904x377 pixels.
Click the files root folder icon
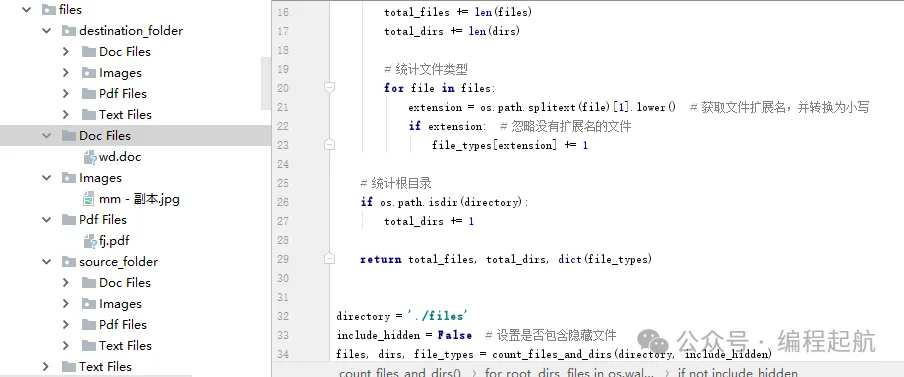[49, 10]
